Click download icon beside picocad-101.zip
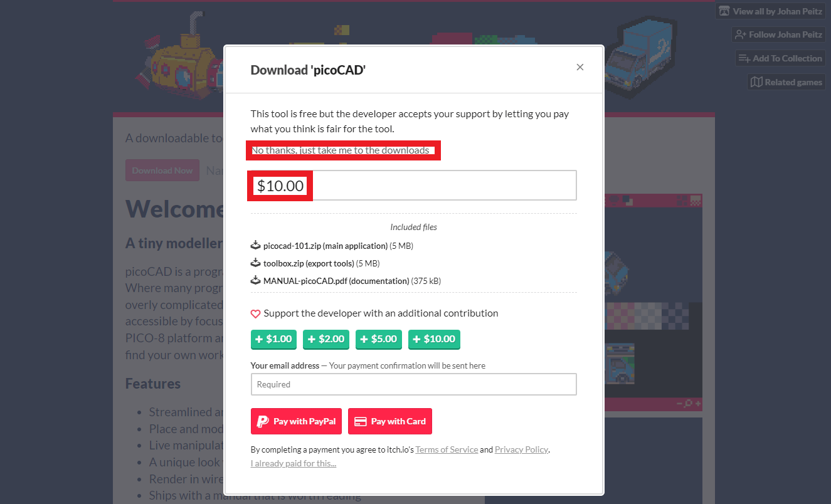The height and width of the screenshot is (504, 831). [255, 245]
